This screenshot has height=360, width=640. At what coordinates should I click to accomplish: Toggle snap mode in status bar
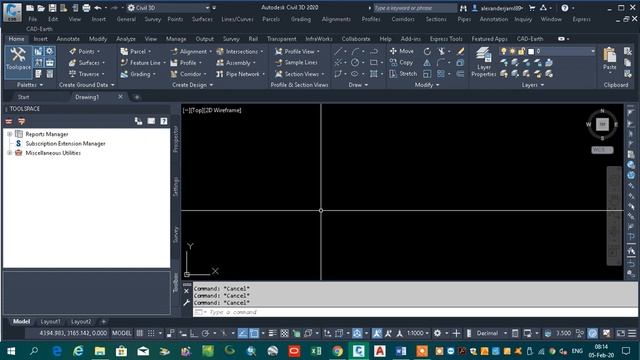[151, 333]
